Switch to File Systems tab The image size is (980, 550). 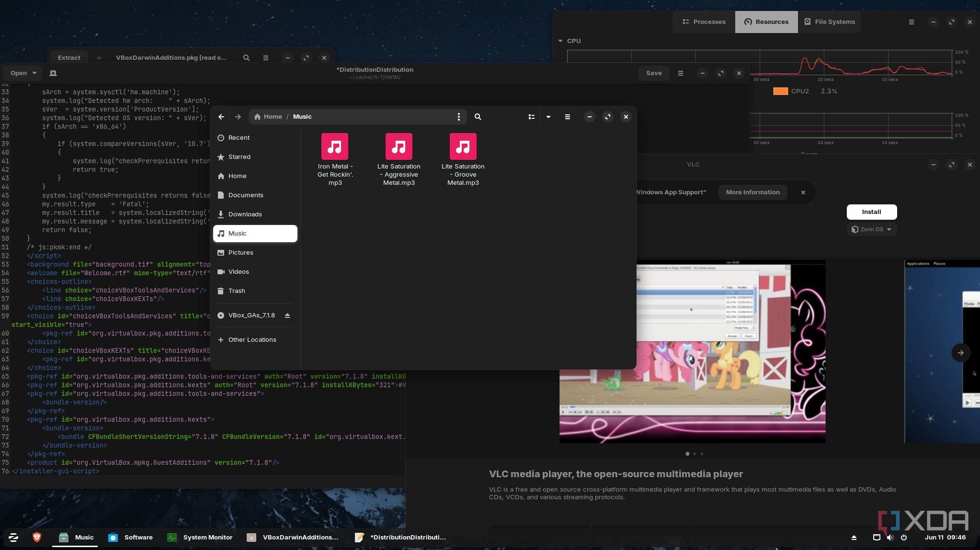(x=830, y=22)
